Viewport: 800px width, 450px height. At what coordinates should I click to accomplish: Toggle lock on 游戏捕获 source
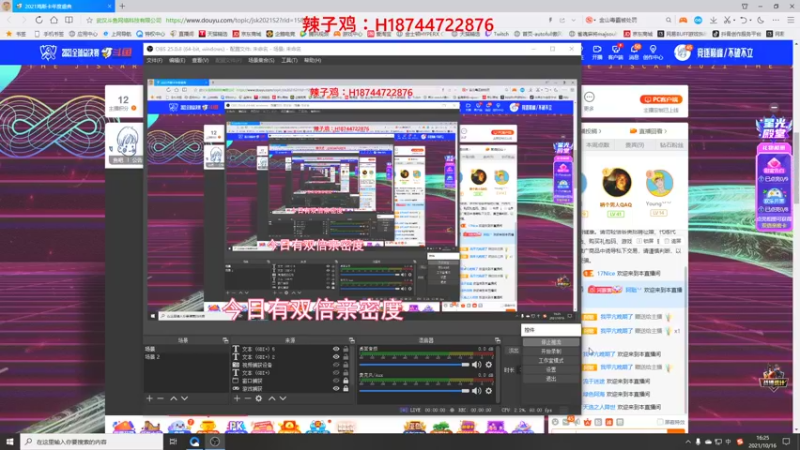click(x=345, y=388)
